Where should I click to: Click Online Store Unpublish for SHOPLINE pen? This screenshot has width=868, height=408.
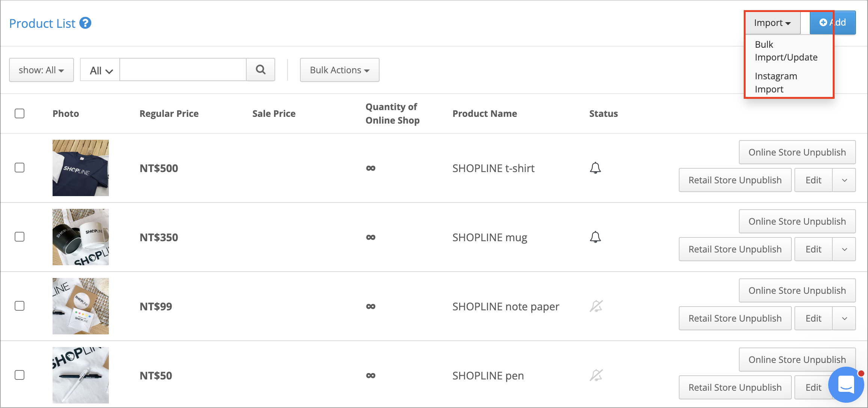797,360
